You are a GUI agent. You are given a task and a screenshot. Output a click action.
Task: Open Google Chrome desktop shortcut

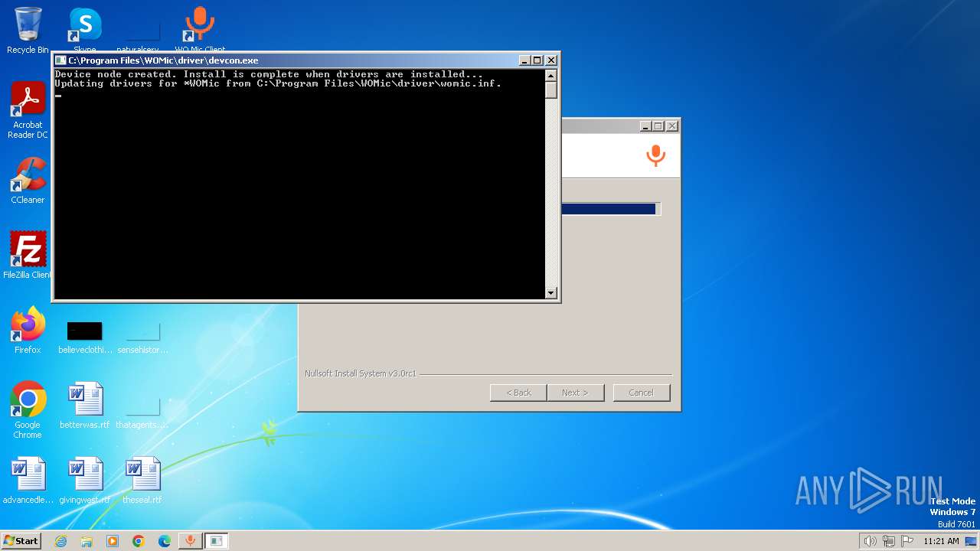[28, 409]
